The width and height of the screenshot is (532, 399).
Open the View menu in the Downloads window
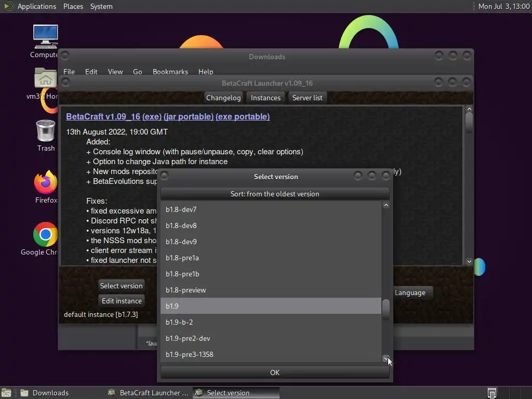click(x=115, y=72)
